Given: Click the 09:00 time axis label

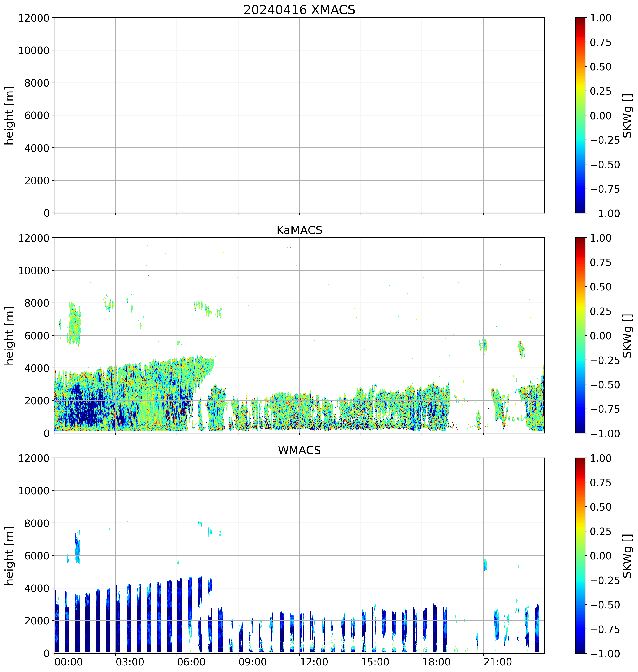Looking at the screenshot, I should click(252, 662).
